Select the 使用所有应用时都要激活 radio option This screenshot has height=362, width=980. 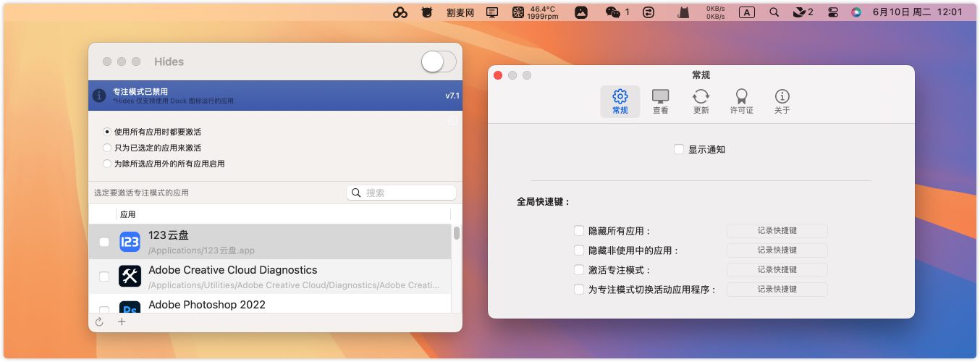coord(107,132)
